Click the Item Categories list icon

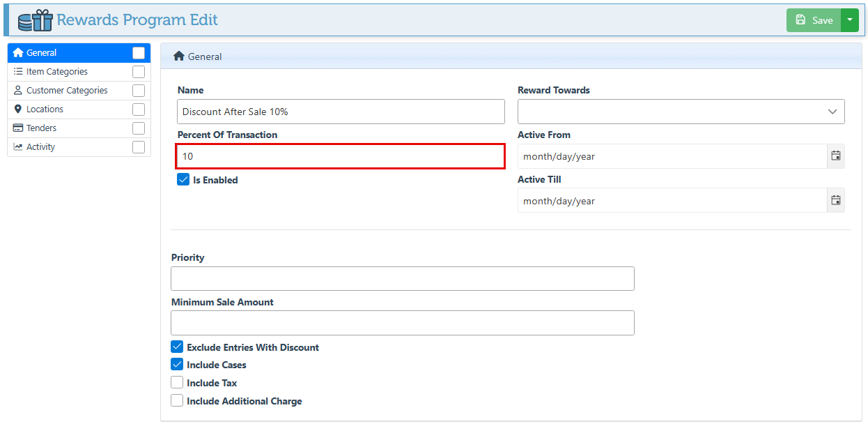coord(18,71)
